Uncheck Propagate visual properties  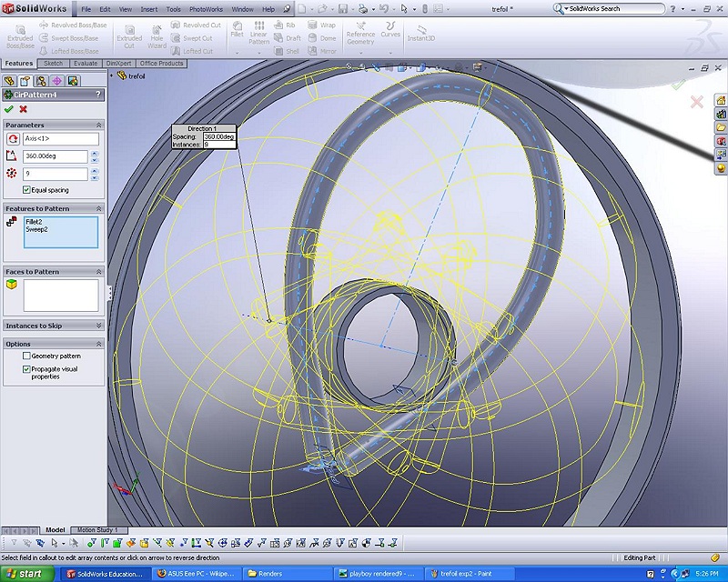coord(27,369)
